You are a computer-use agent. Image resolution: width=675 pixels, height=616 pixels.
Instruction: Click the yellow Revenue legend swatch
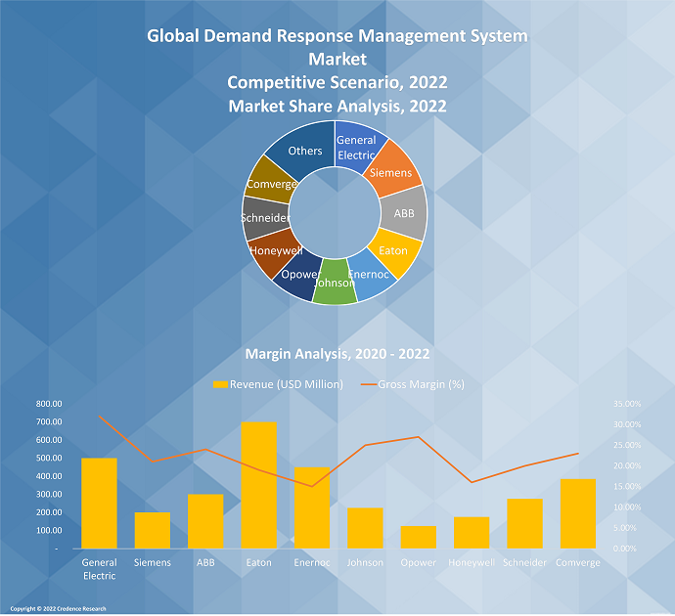220,384
